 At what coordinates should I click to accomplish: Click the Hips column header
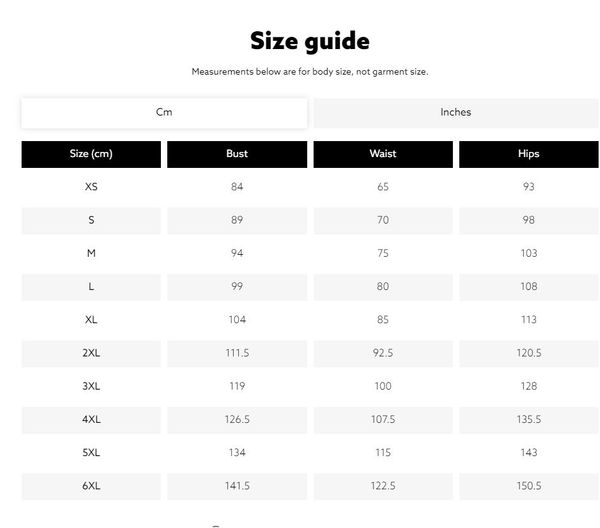tap(529, 154)
